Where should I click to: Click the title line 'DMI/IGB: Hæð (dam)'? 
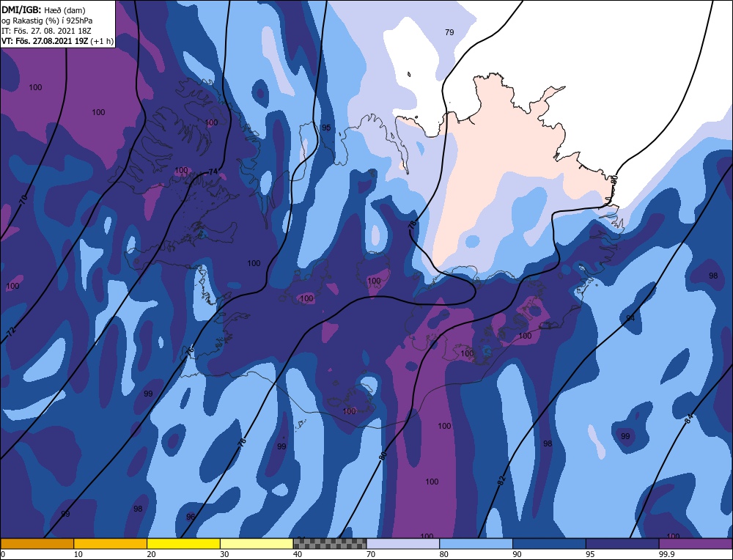[x=43, y=10]
